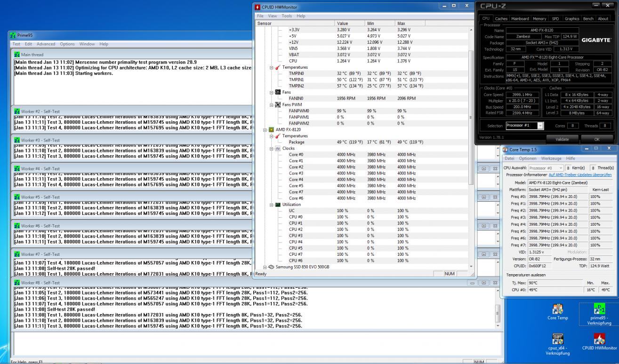This screenshot has width=619, height=364.
Task: Click the CPU-Z OK button
Action: tap(597, 140)
